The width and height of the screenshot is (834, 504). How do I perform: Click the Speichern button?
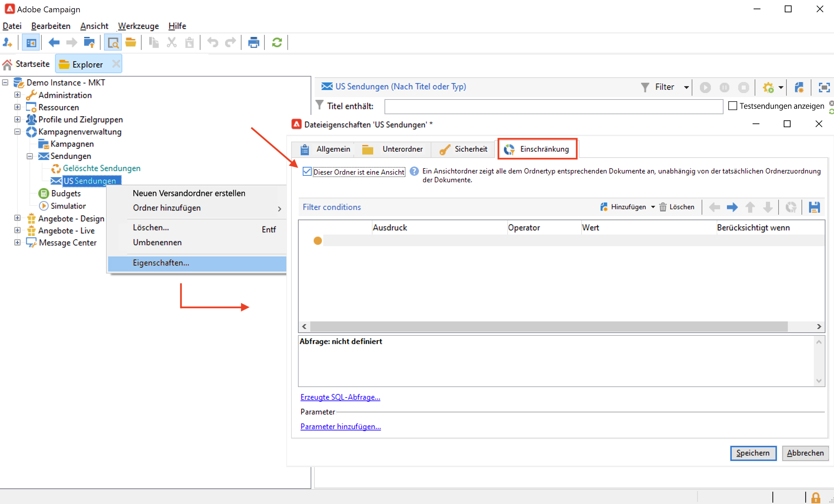[753, 453]
